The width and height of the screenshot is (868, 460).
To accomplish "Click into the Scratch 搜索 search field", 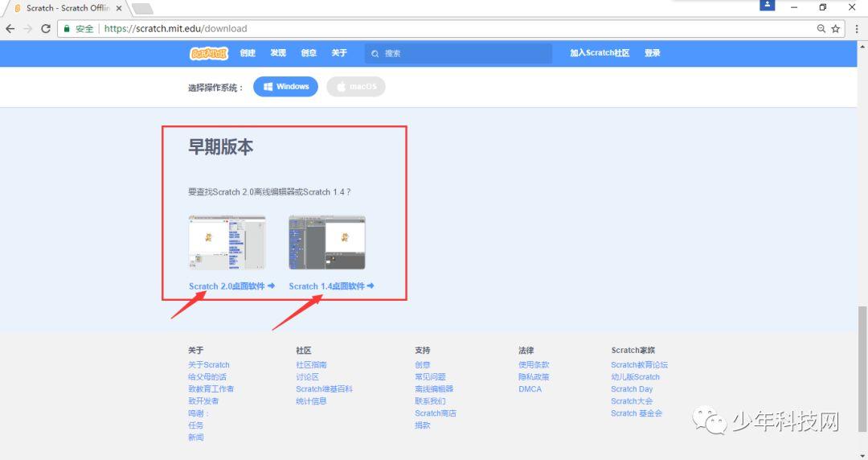I will (458, 54).
